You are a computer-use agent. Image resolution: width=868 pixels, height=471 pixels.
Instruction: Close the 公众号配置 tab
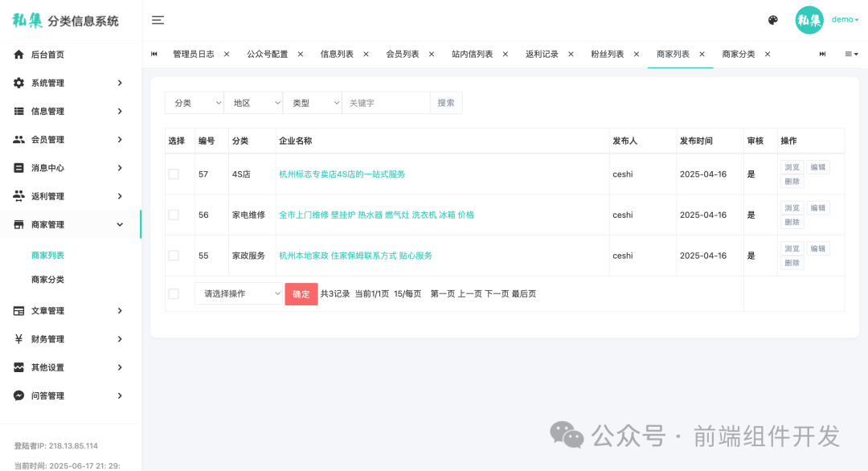301,54
